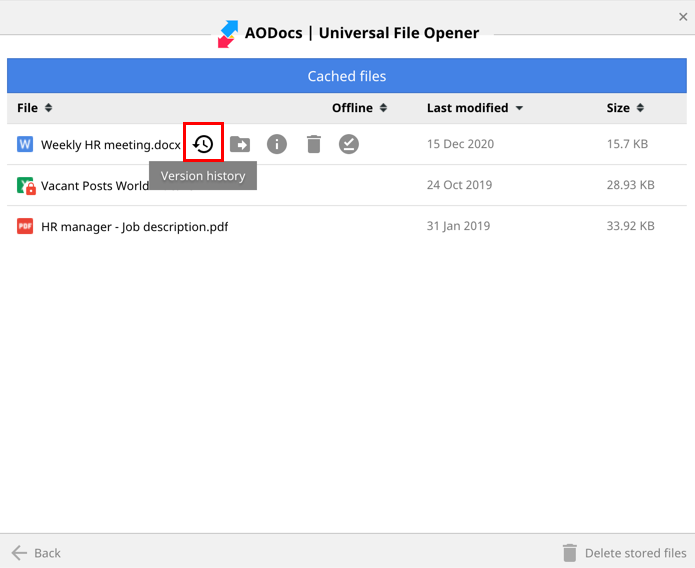The width and height of the screenshot is (695, 568).
Task: Select the Vacant Posts World file row
Action: (347, 185)
